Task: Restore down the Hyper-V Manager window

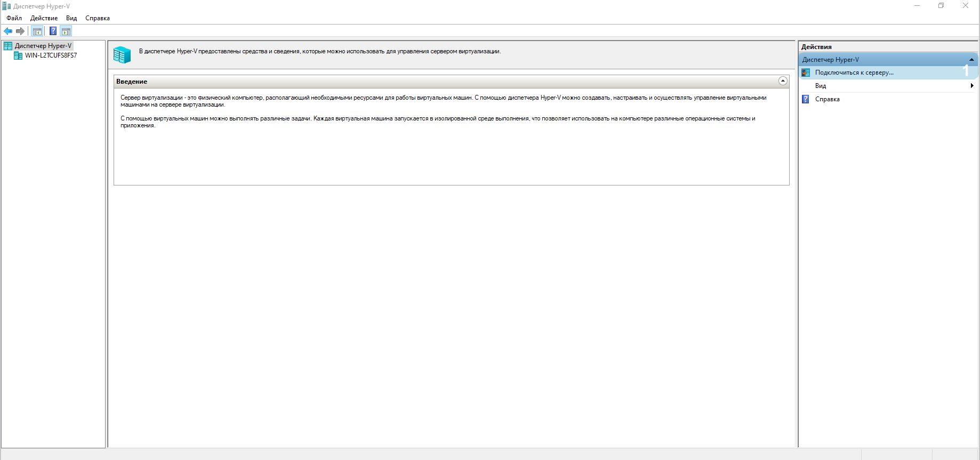Action: tap(941, 6)
